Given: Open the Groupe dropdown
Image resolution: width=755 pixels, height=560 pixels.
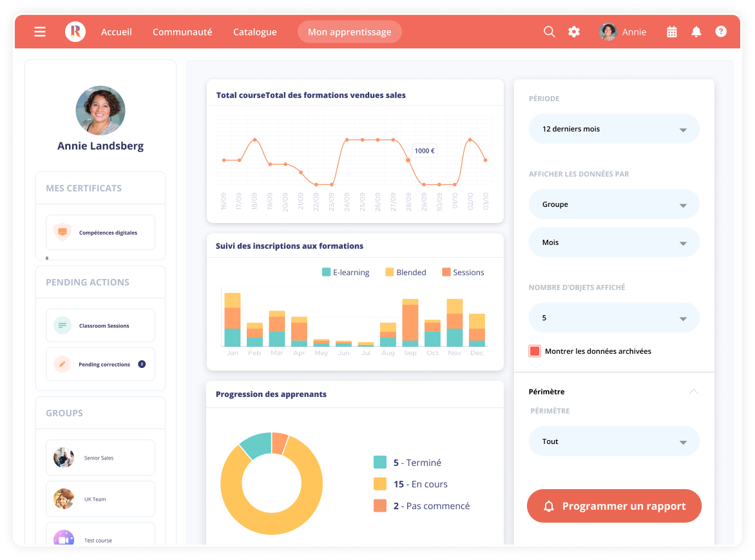Looking at the screenshot, I should point(614,204).
